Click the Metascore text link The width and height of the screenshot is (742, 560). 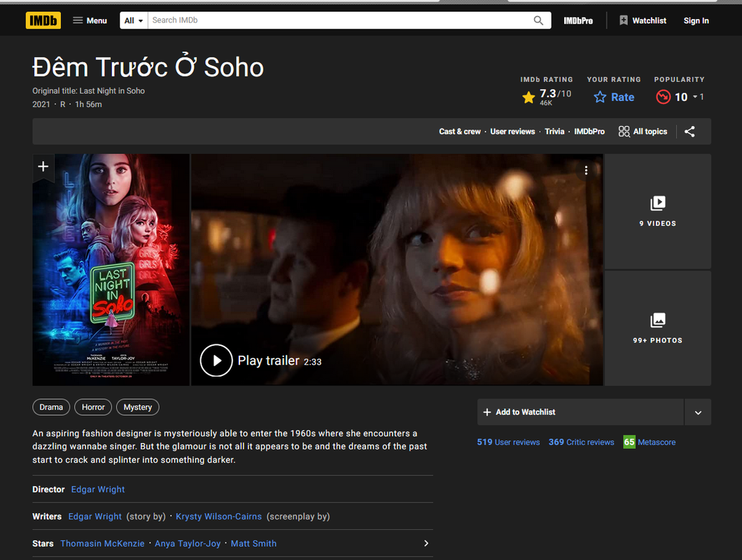click(x=657, y=442)
